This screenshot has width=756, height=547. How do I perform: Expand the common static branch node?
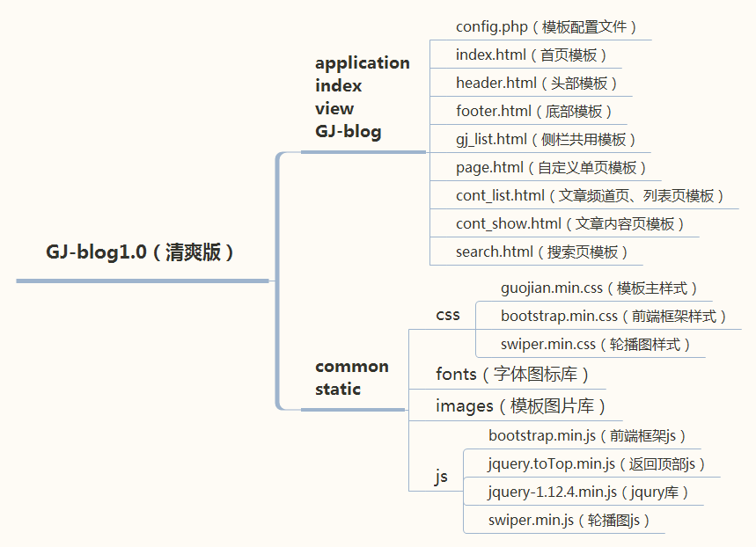point(352,377)
